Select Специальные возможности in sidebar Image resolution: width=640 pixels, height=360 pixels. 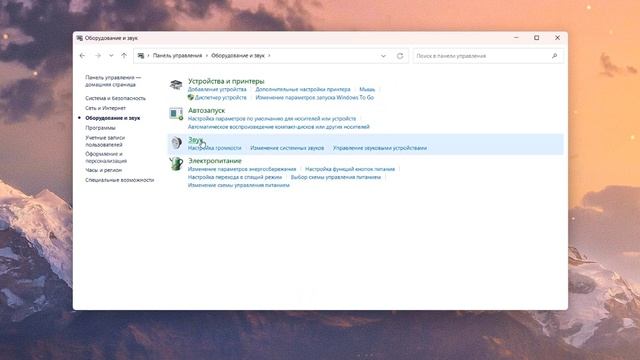click(120, 180)
